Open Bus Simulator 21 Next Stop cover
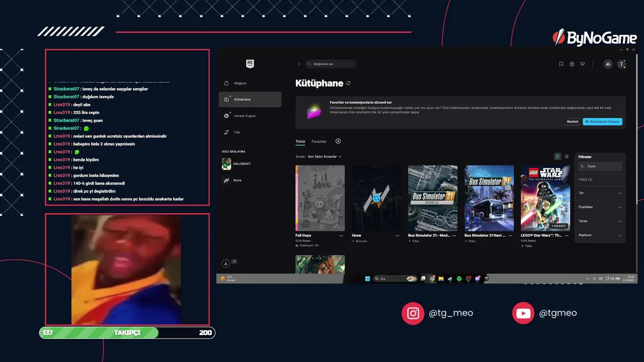 (489, 198)
